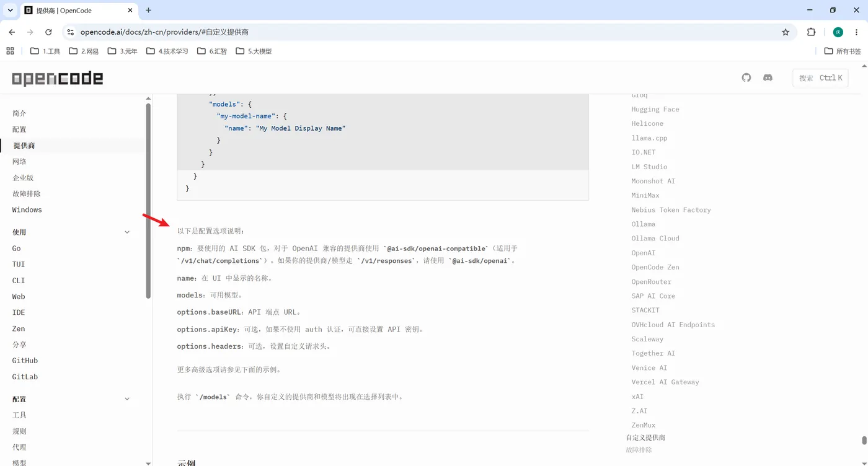Jump to llama.cpp in table of contents
The width and height of the screenshot is (868, 466).
coord(649,138)
